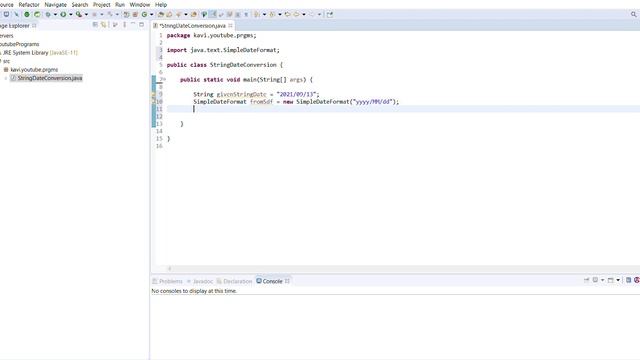Open the Run menu
The image size is (640, 360).
coord(120,4)
